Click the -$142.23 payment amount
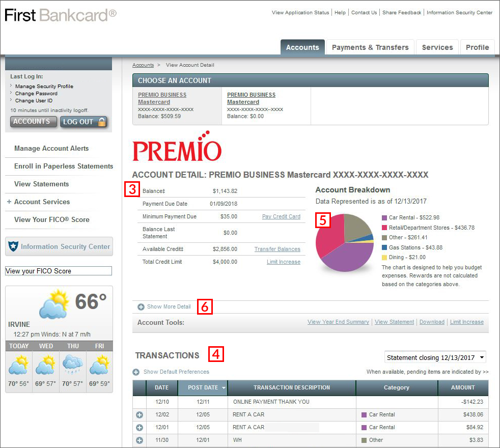 pos(472,402)
